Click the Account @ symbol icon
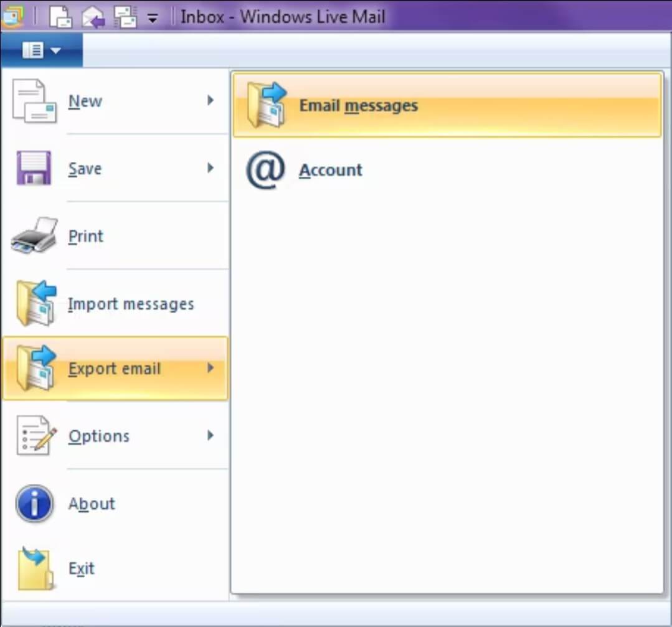Image resolution: width=672 pixels, height=627 pixels. coord(265,170)
